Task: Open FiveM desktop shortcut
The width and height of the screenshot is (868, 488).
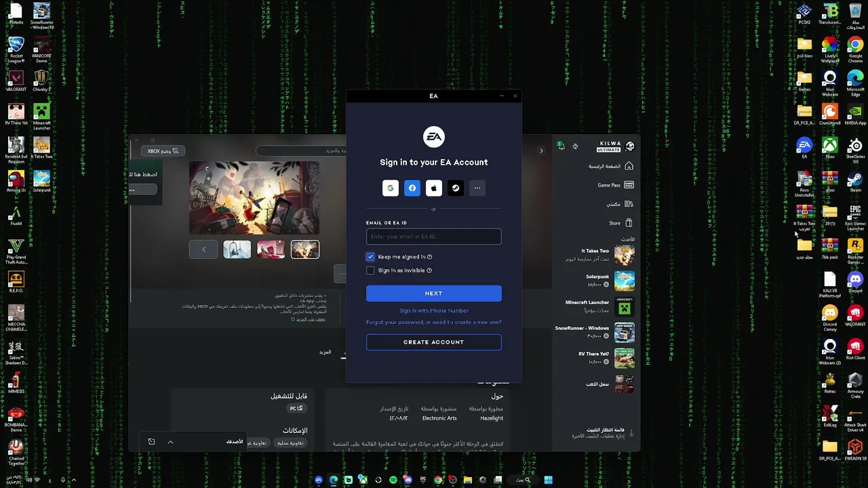Action: click(16, 215)
